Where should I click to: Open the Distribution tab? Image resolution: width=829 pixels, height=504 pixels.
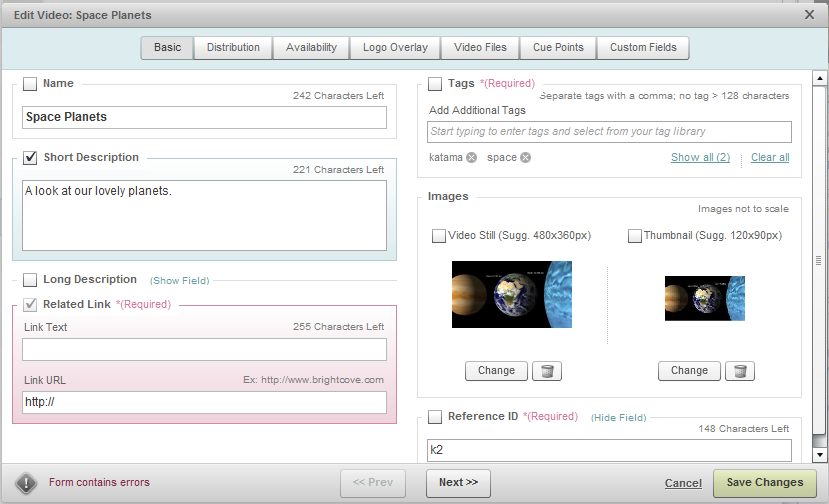pyautogui.click(x=233, y=48)
